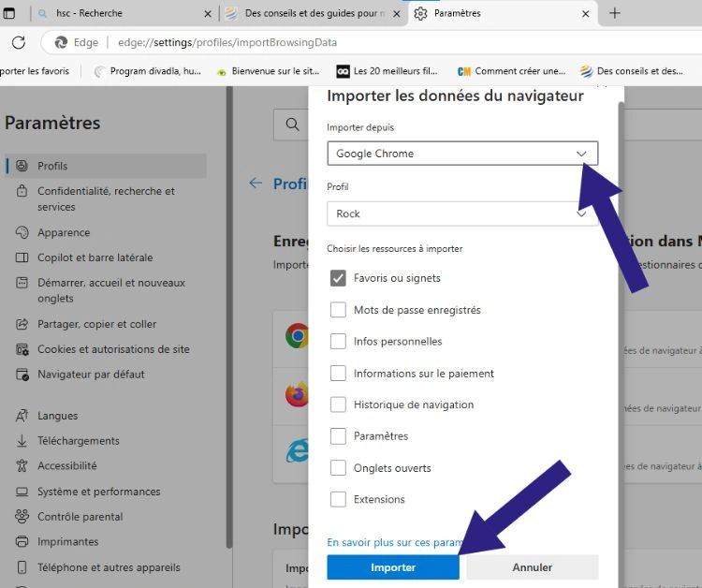This screenshot has height=588, width=702.
Task: Reload the page with refresh icon
Action: (x=19, y=42)
